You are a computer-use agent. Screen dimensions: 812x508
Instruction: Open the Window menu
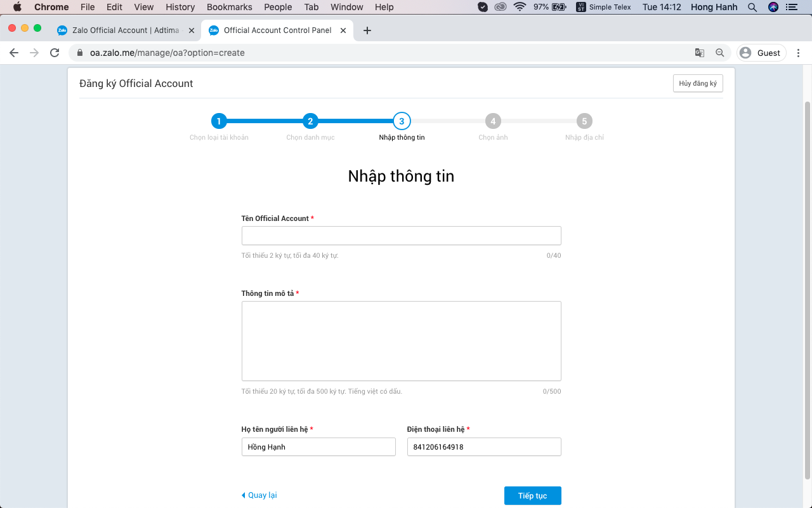[347, 7]
